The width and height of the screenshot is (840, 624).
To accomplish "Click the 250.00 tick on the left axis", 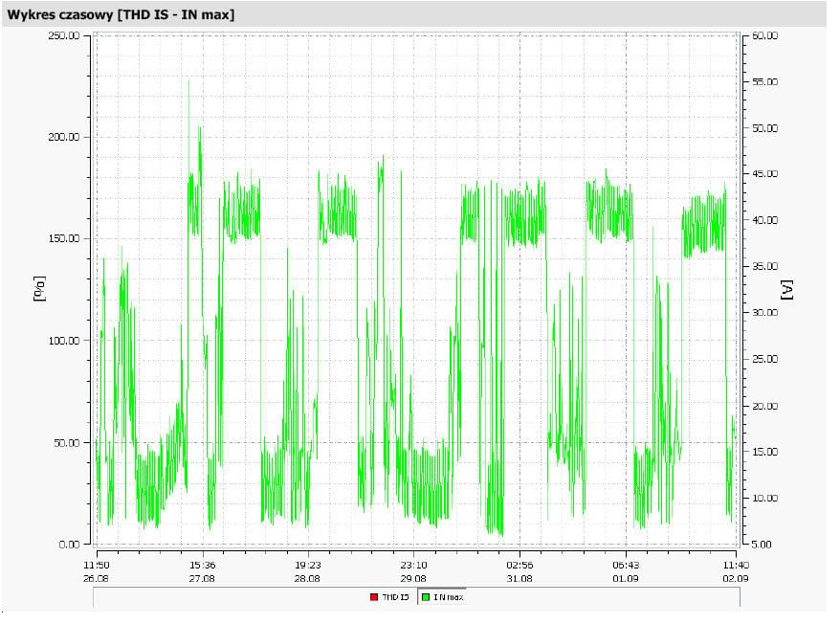I will [62, 35].
